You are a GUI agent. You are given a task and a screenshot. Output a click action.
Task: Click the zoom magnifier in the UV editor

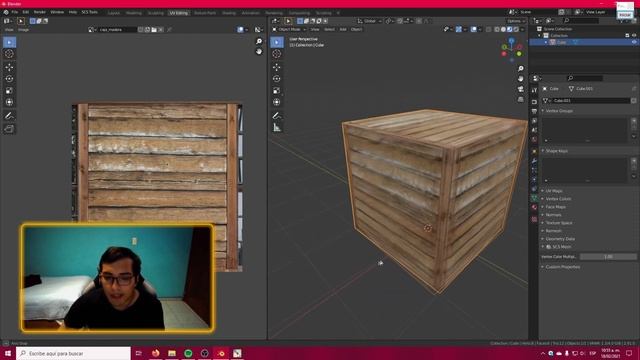[x=259, y=42]
